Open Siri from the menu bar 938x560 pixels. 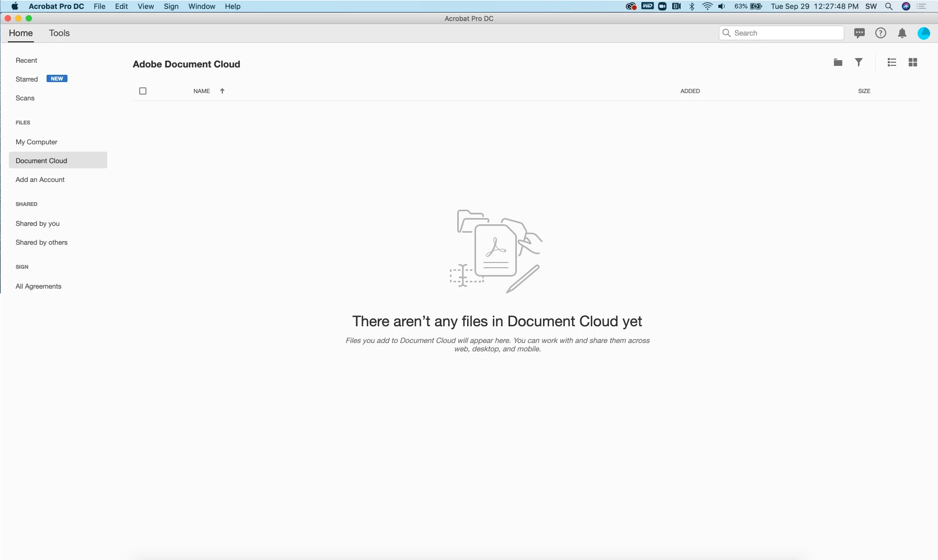pyautogui.click(x=906, y=6)
